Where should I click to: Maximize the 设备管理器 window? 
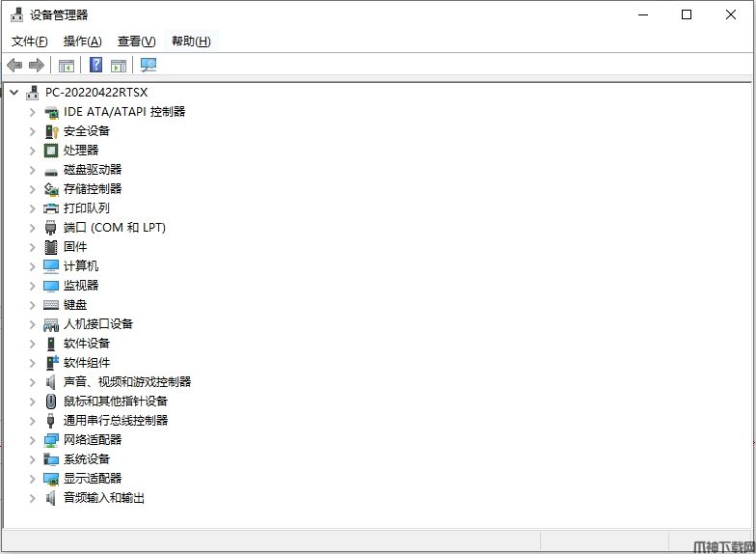(687, 15)
